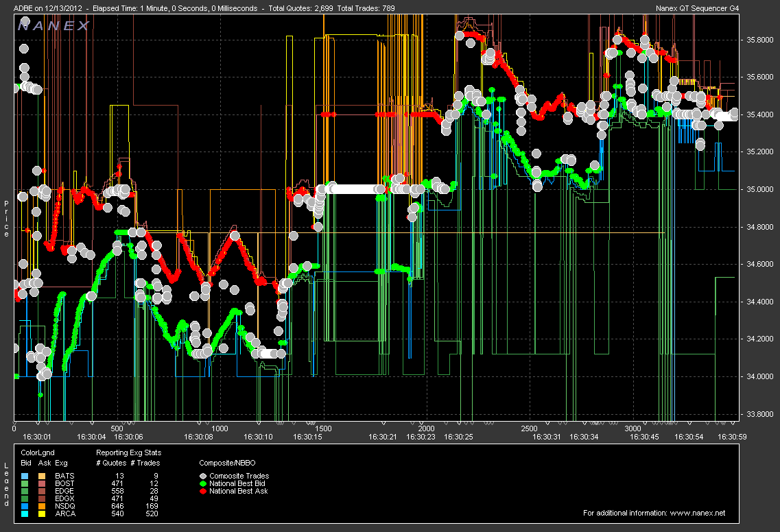This screenshot has width=780, height=532.
Task: Select the EDGX exchange label
Action: click(x=64, y=498)
